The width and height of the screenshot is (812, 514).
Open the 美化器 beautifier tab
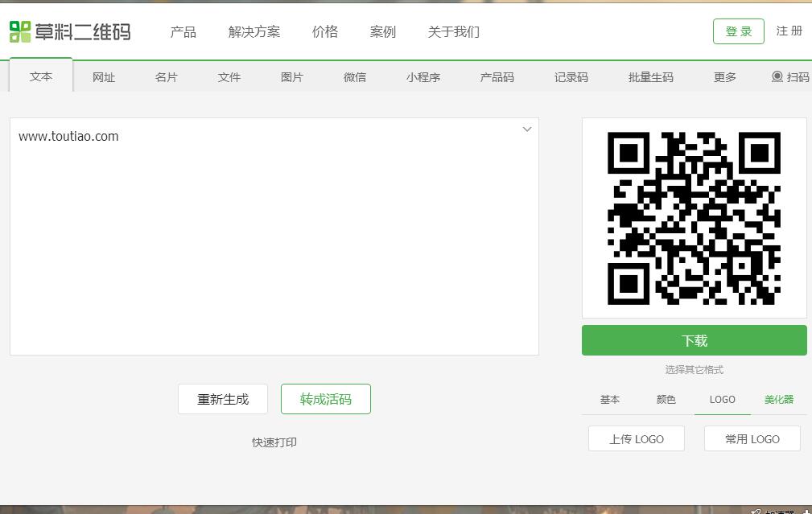778,399
